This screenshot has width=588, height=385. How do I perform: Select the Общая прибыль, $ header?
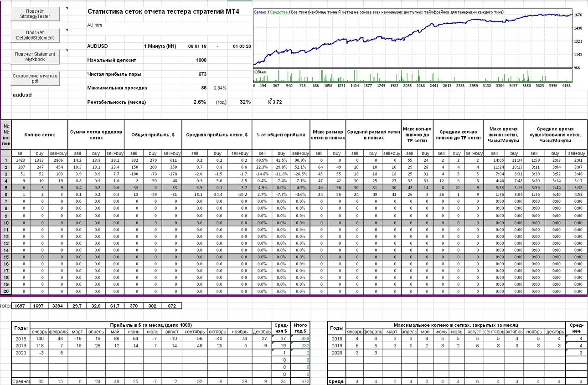pos(153,135)
